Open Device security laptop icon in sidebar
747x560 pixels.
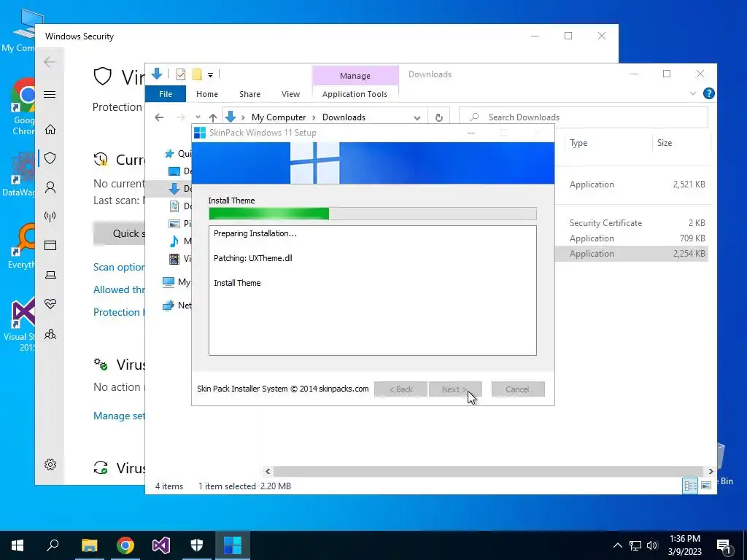(x=50, y=275)
